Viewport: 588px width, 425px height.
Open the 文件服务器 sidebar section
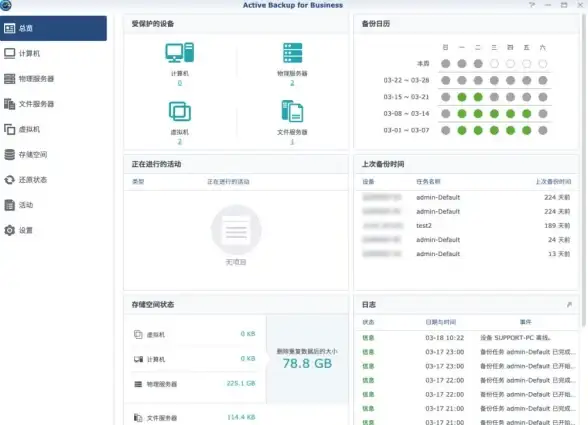[53, 104]
